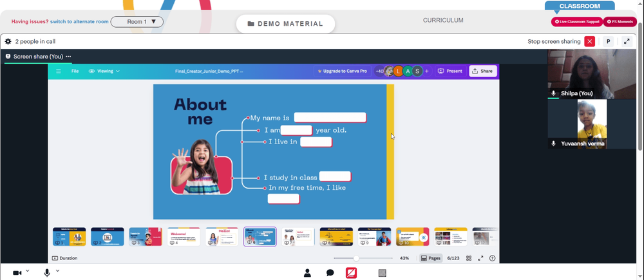Add collaborator with plus icon
Screen dimensions: 644x280
427,71
